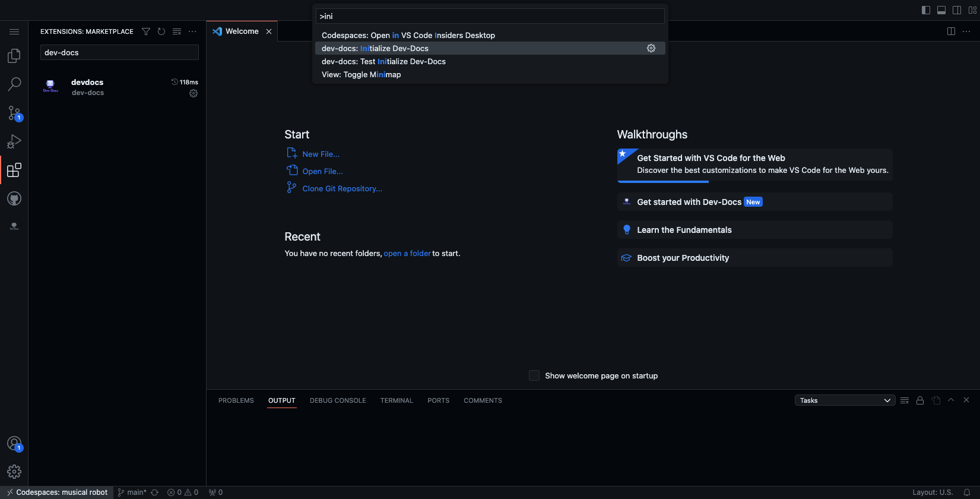Maximize the bottom panel with chevron
Screen dimensions: 980x499
[951, 400]
